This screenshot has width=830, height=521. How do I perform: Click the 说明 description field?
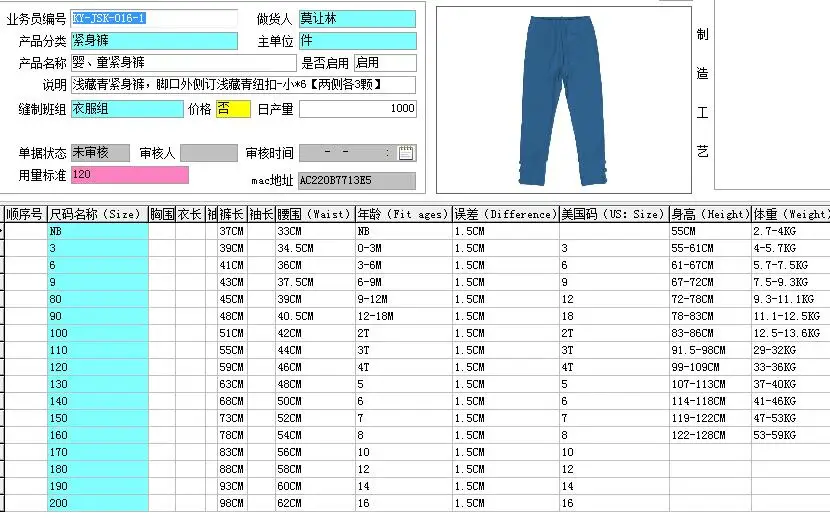point(243,85)
